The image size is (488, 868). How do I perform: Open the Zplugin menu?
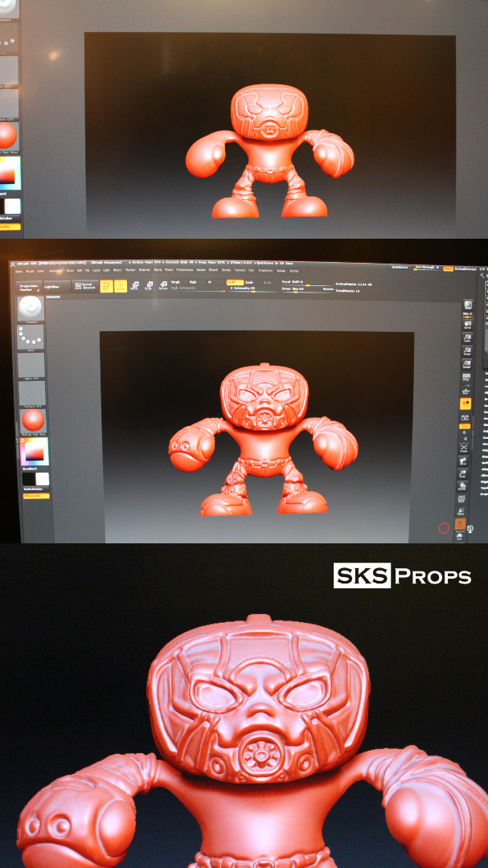[281, 270]
